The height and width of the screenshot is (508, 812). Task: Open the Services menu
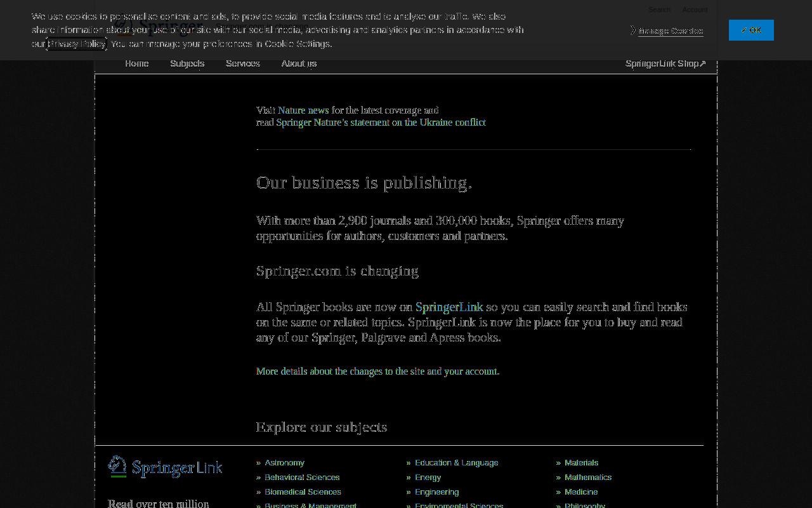tap(243, 63)
